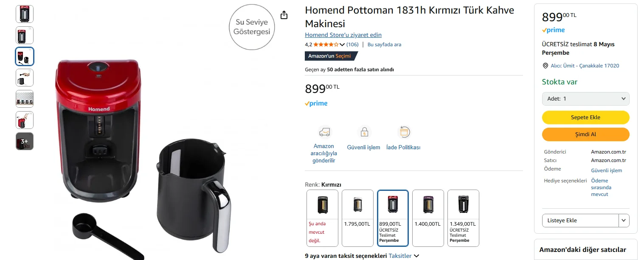Select the first product thumbnail image
Image resolution: width=644 pixels, height=260 pixels.
pos(25,14)
